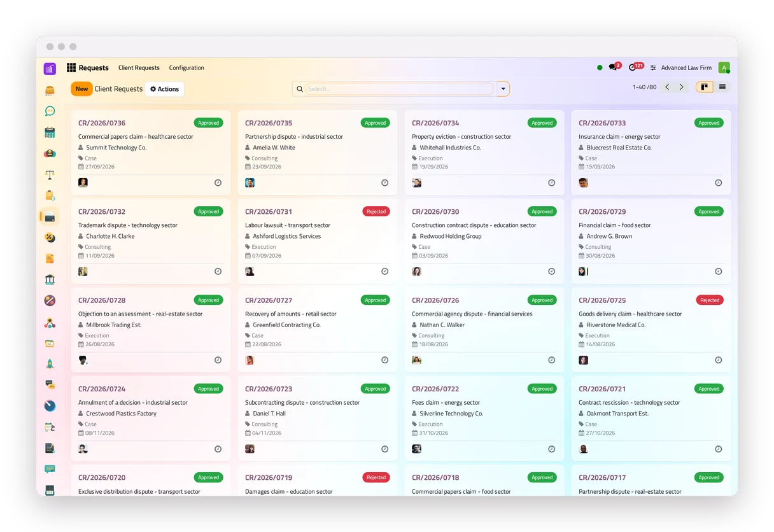
Task: Go to the previous page of requests
Action: (667, 87)
